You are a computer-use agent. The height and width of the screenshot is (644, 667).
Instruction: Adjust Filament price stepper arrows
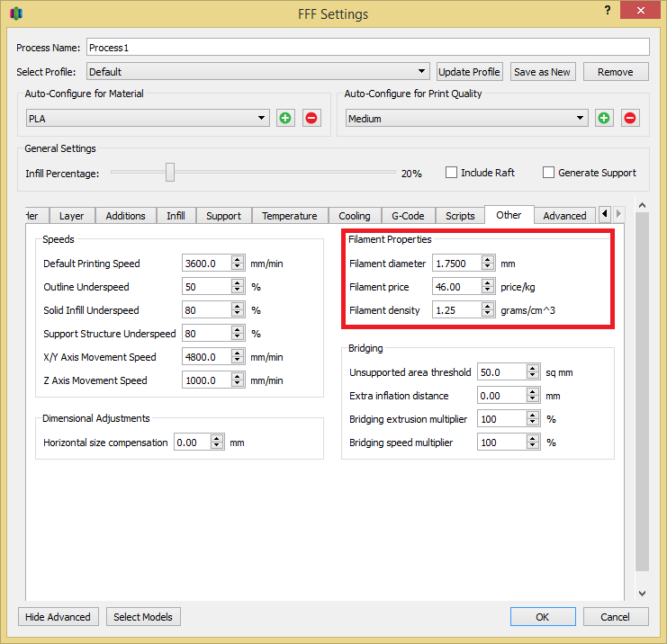pyautogui.click(x=488, y=287)
